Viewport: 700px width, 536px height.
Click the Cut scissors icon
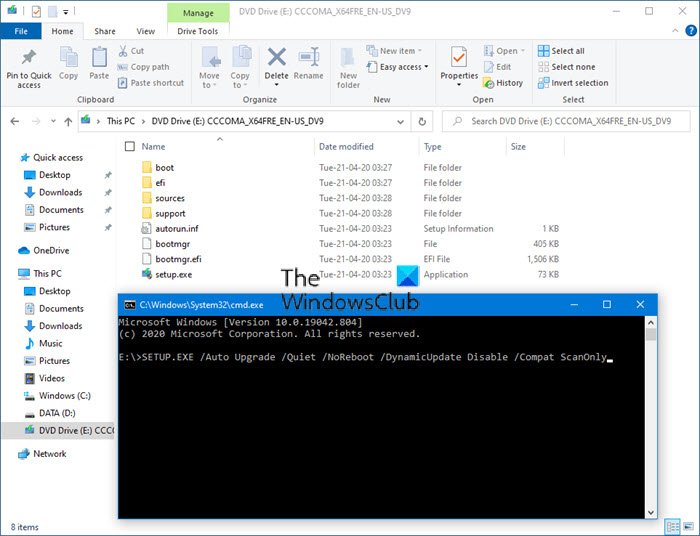[123, 51]
